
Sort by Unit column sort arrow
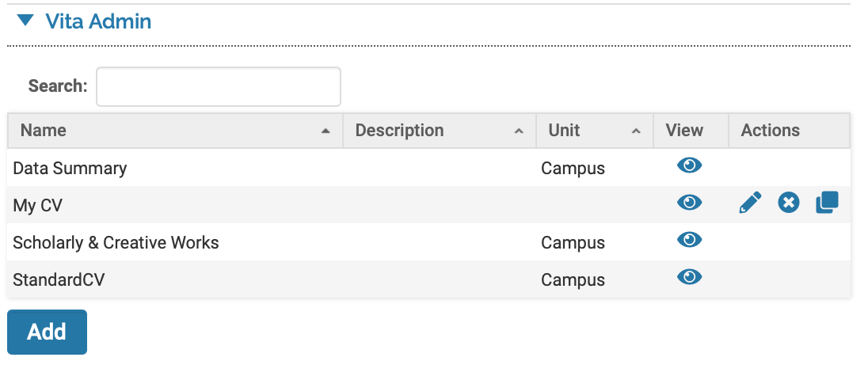(x=636, y=131)
